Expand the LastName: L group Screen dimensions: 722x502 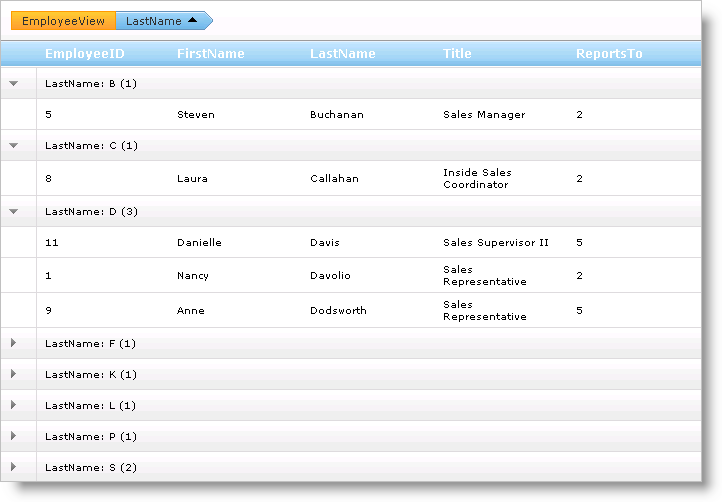(14, 405)
